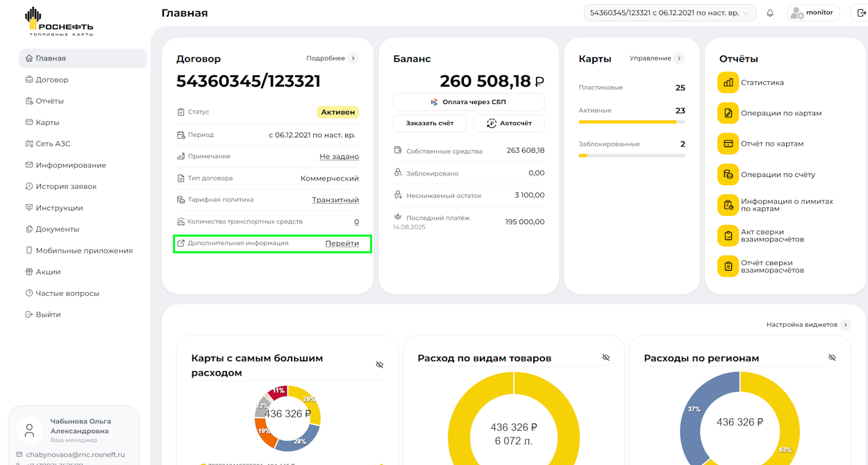Expand Подробнее in the Договор card
Viewport: 868px width, 465px height.
[x=332, y=58]
